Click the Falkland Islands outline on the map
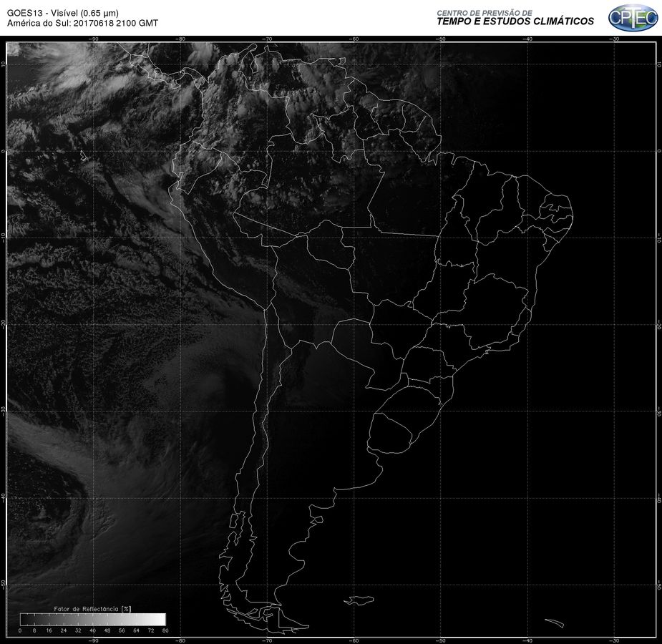This screenshot has width=662, height=644. [x=359, y=600]
